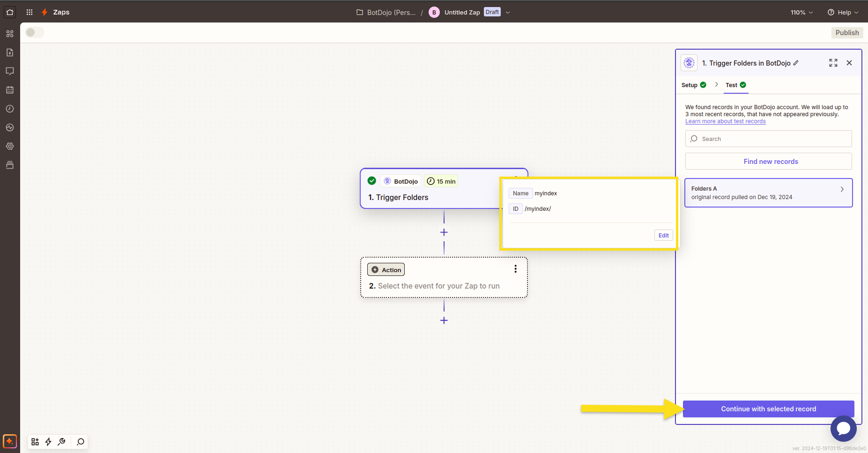Click the B avatar beside Untitled Zap

[434, 12]
